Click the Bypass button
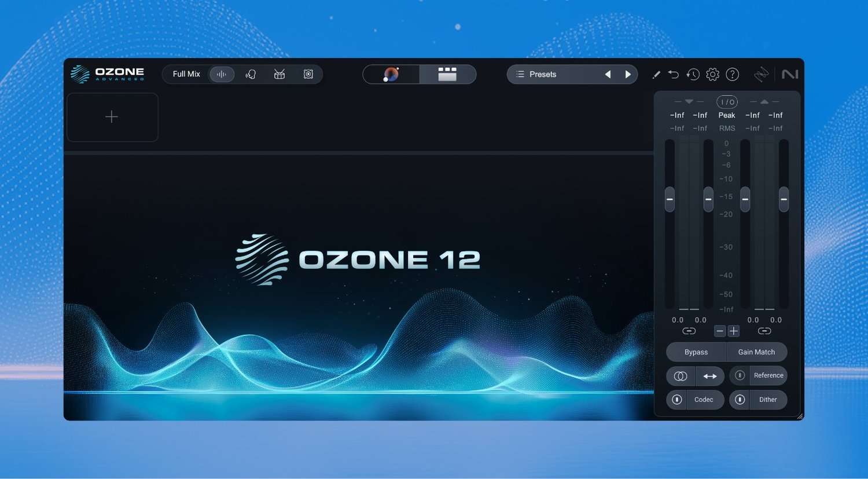This screenshot has width=868, height=479. 696,352
